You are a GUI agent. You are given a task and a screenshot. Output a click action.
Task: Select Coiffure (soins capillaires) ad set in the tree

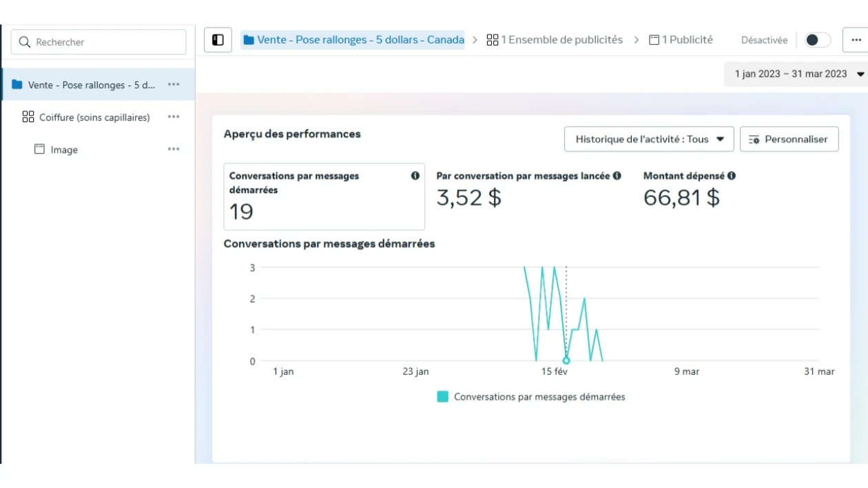pyautogui.click(x=94, y=118)
